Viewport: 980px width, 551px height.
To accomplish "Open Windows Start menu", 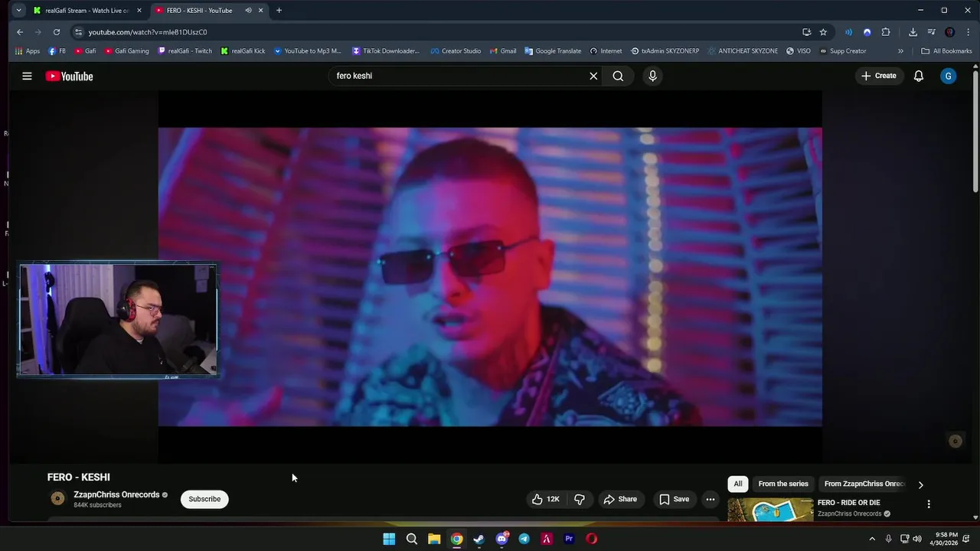I will 389,539.
